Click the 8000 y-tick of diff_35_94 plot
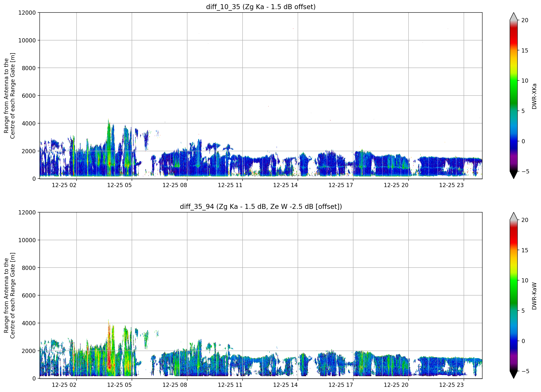This screenshot has height=392, width=541. click(x=29, y=268)
